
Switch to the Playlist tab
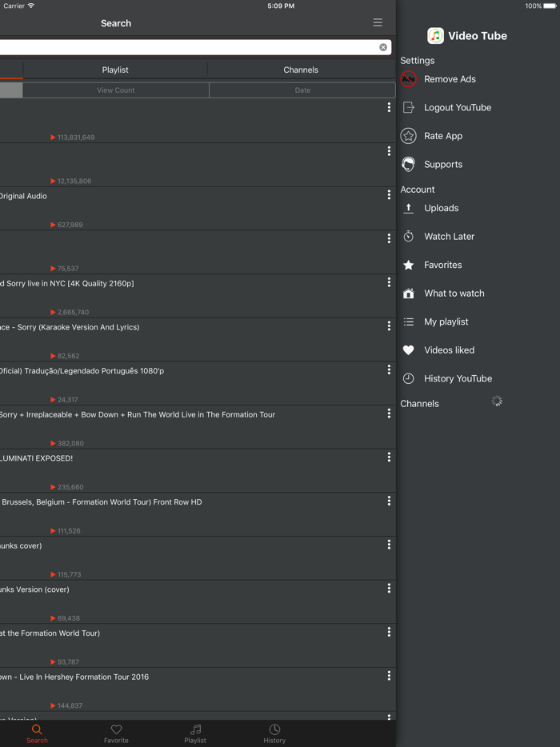click(x=115, y=70)
